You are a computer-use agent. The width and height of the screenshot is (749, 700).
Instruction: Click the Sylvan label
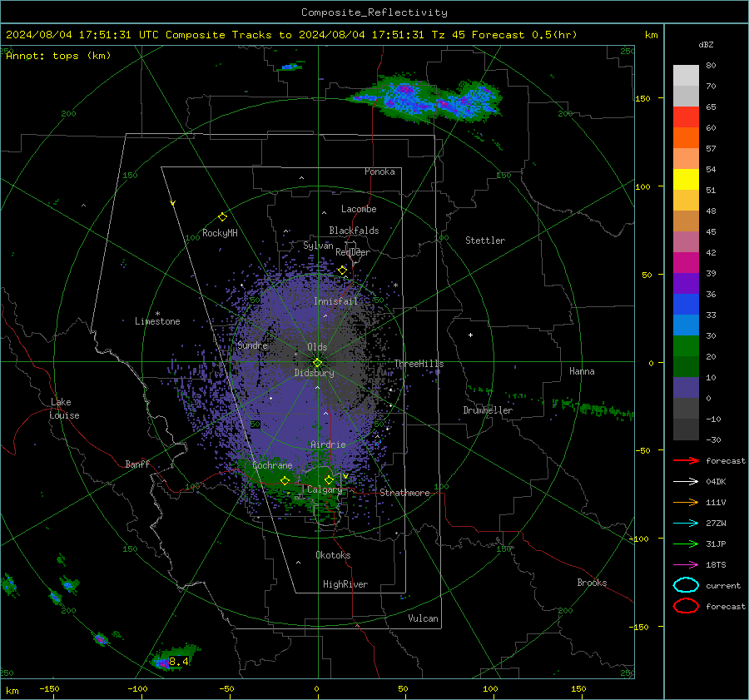point(318,246)
